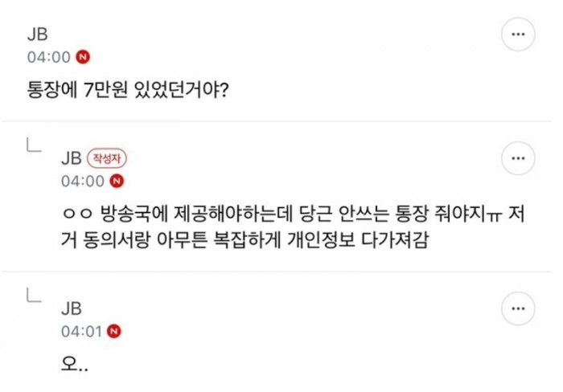This screenshot has height=392, width=563.
Task: Select the comment text 통장에 7만원 있었던거야?
Action: pos(127,90)
